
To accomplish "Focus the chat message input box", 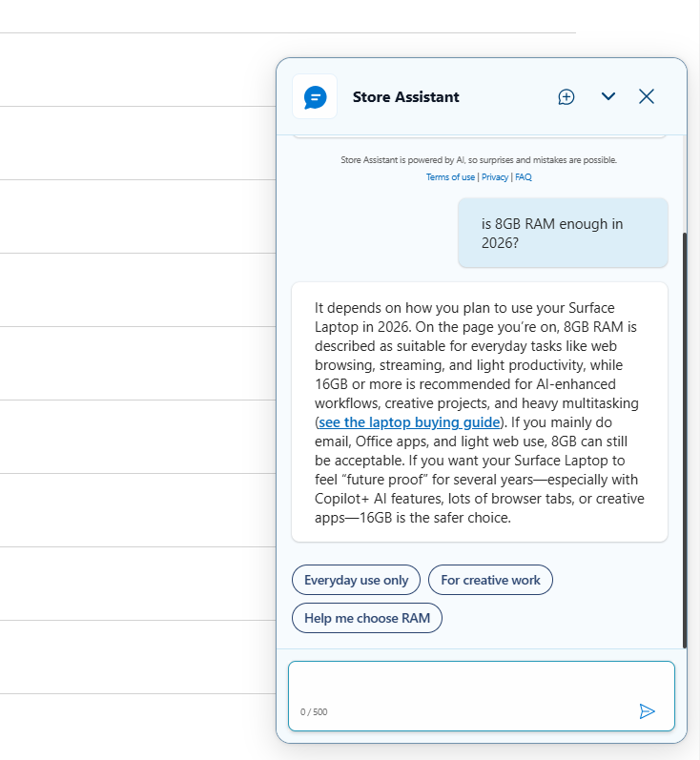I will [x=482, y=696].
